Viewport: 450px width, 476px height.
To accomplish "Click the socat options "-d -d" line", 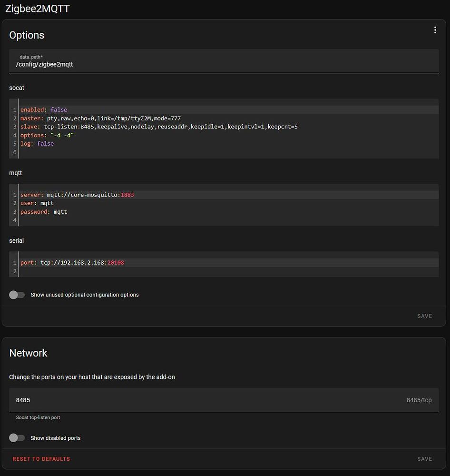I will point(229,135).
